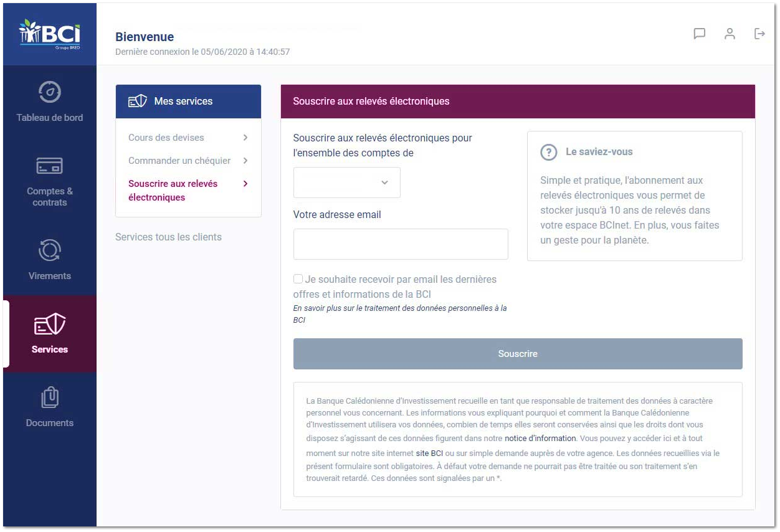Open the Comptes & contrats card icon

pyautogui.click(x=50, y=166)
